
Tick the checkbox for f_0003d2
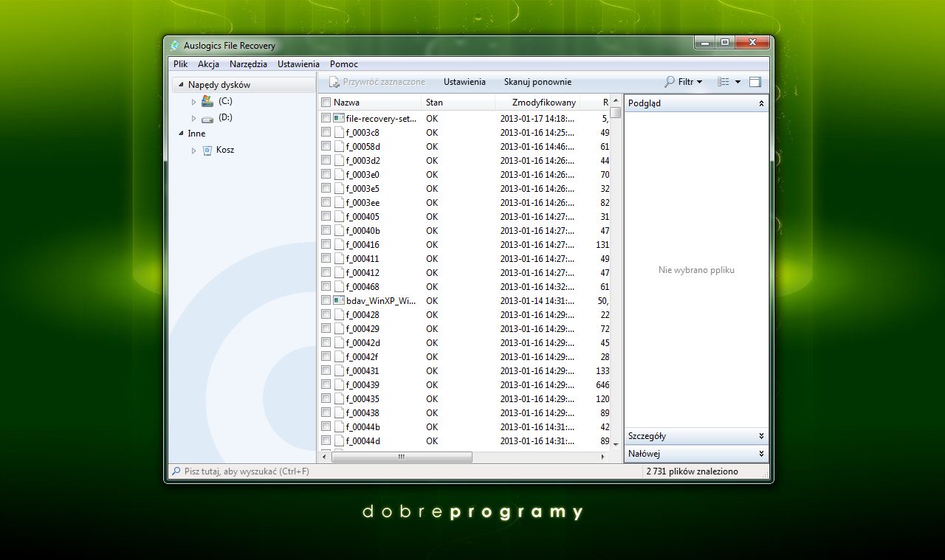pyautogui.click(x=326, y=160)
